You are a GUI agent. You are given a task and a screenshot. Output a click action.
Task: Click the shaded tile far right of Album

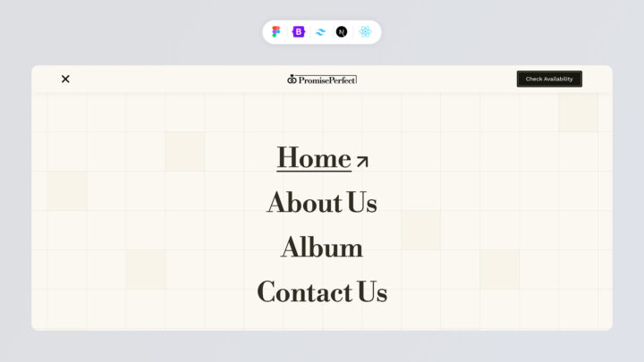pyautogui.click(x=499, y=269)
